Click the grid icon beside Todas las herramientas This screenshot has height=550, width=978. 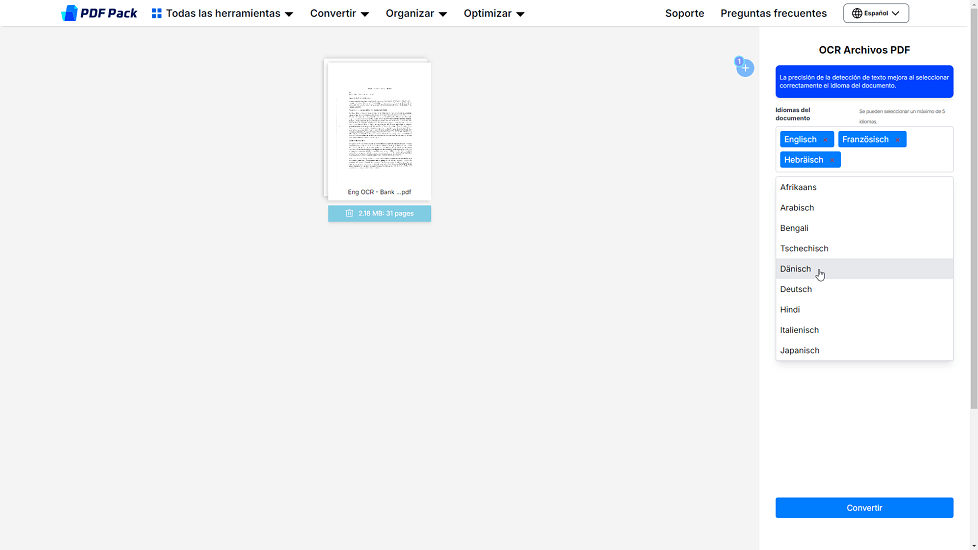(157, 14)
